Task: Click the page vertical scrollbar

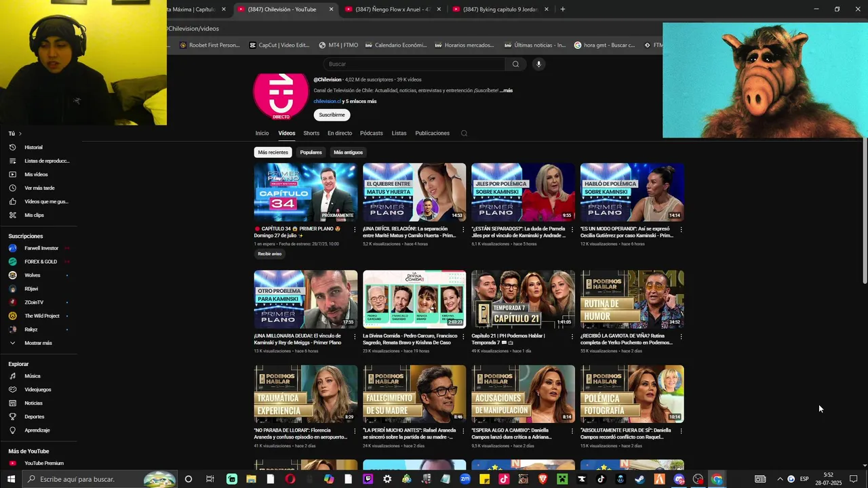Action: click(865, 210)
